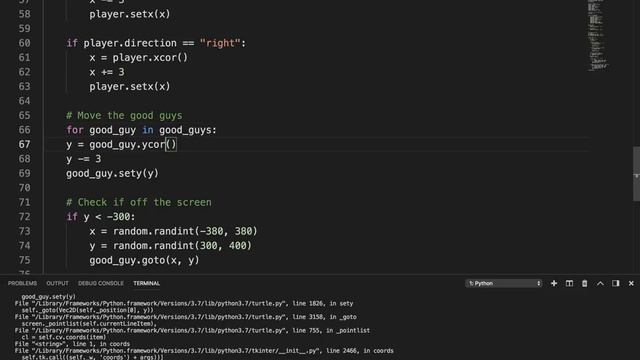640x360 pixels.
Task: Open the Debug Console tab
Action: tap(101, 283)
